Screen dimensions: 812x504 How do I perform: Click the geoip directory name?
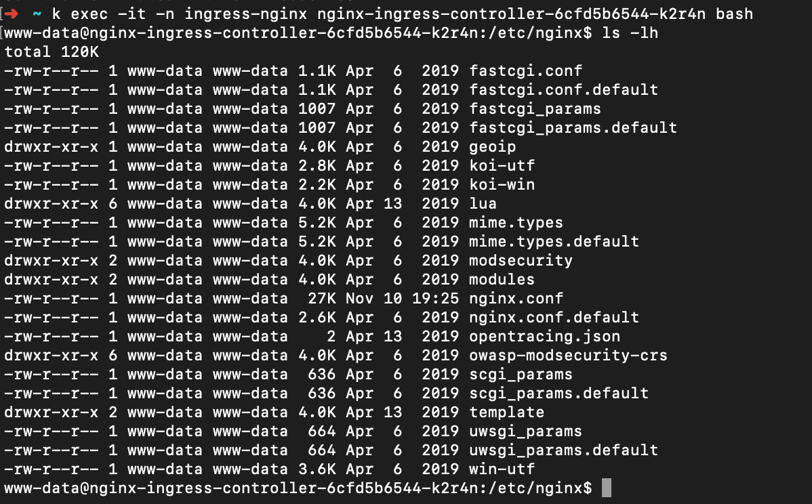pos(492,146)
